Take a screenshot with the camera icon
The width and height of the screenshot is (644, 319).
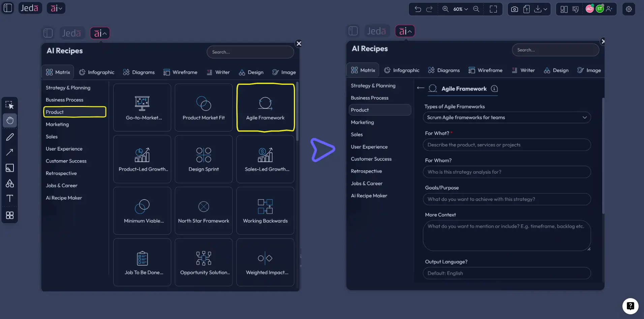(x=514, y=9)
